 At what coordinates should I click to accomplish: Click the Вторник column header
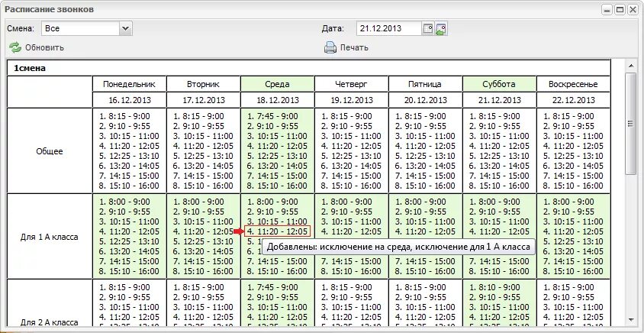[203, 84]
